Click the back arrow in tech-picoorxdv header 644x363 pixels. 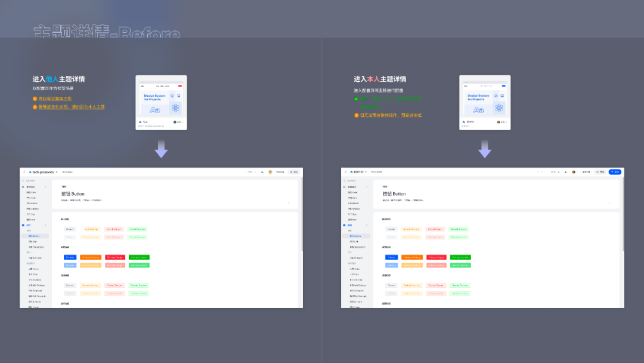coord(24,173)
